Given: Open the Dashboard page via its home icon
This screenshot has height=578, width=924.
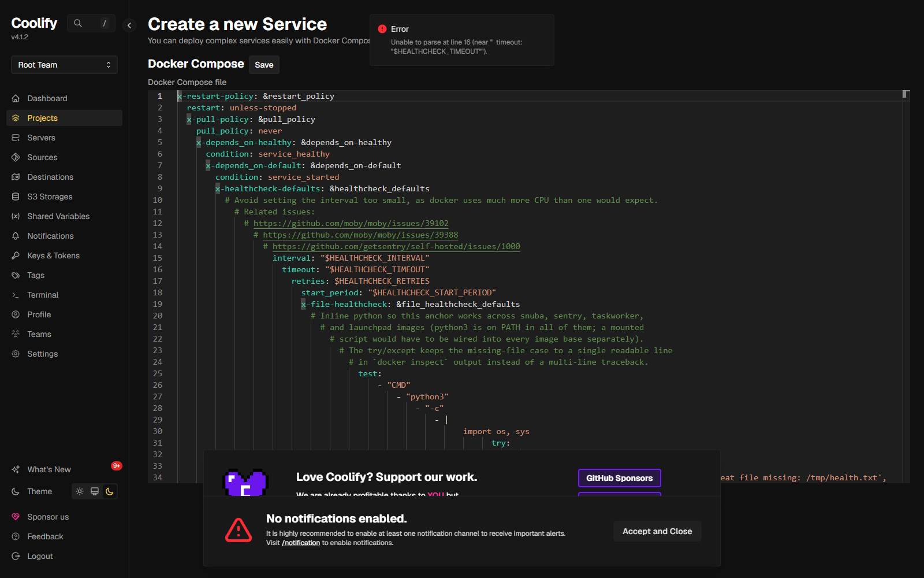Looking at the screenshot, I should pos(16,98).
